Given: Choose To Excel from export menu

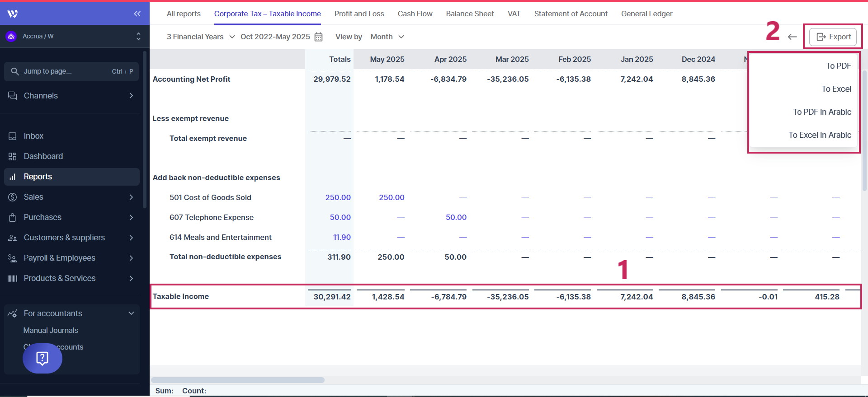Looking at the screenshot, I should [836, 89].
